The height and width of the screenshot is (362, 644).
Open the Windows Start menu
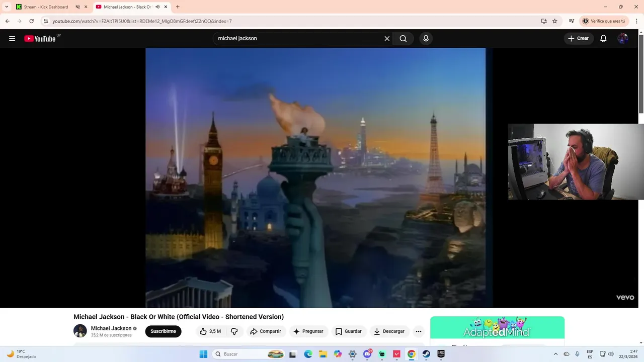[x=203, y=354]
